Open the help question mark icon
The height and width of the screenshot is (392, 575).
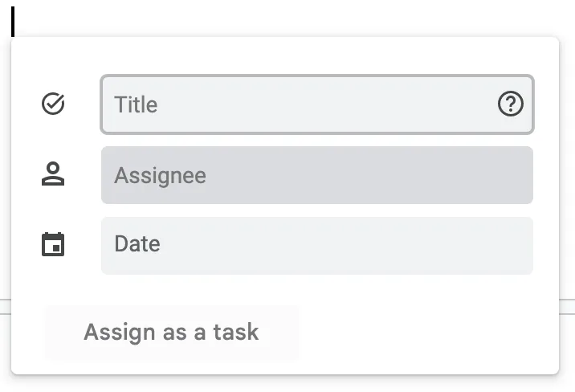coord(511,104)
